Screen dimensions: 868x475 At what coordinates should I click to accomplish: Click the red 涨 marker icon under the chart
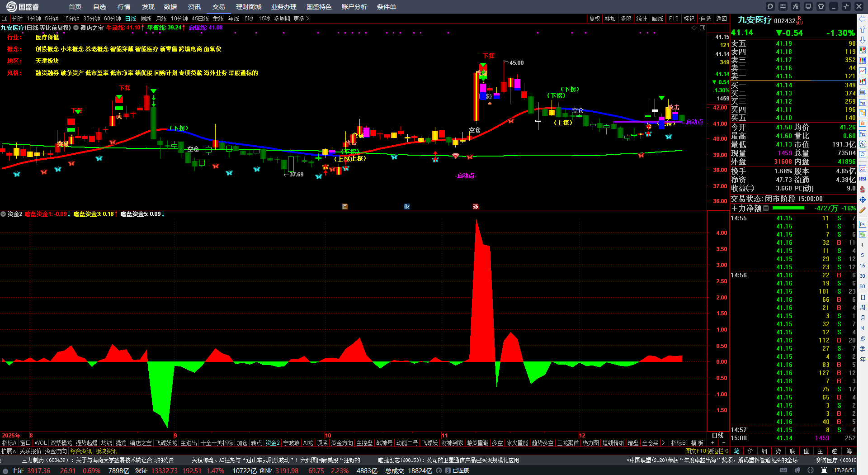(x=476, y=206)
